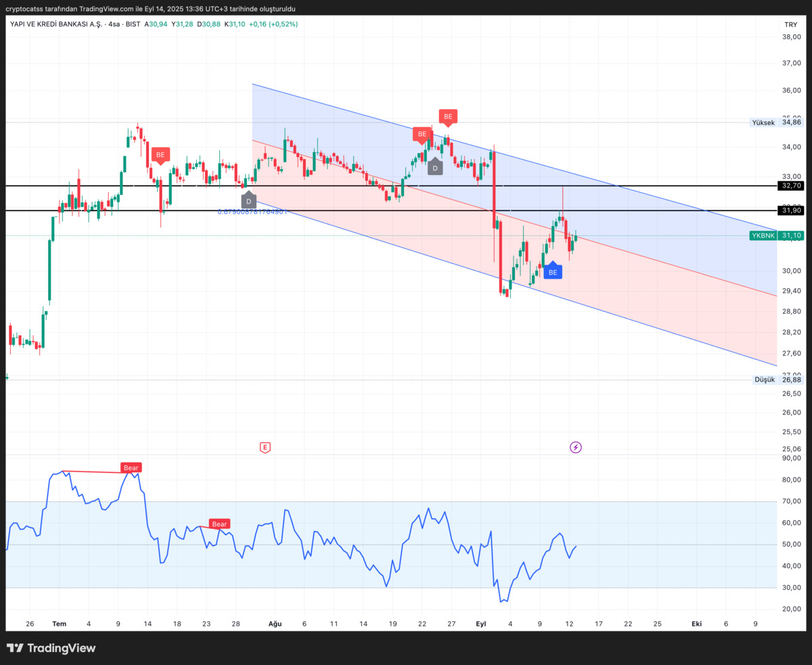This screenshot has width=812, height=665.
Task: Click the purple lightning event marker
Action: pos(575,447)
